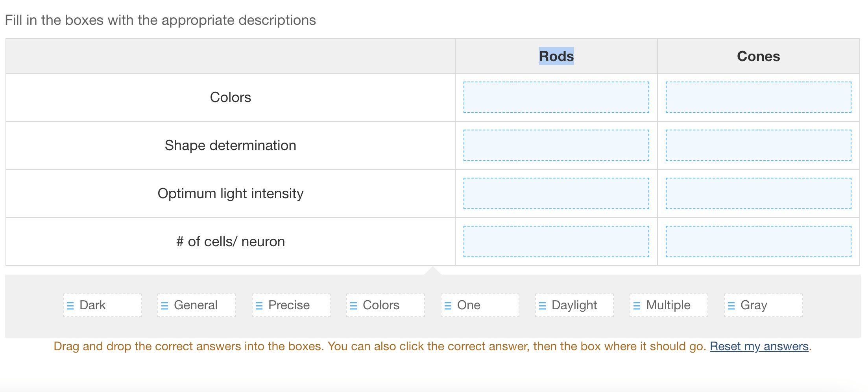Image resolution: width=868 pixels, height=392 pixels.
Task: Click the drag handle icon on the Daylight chip
Action: tap(543, 305)
